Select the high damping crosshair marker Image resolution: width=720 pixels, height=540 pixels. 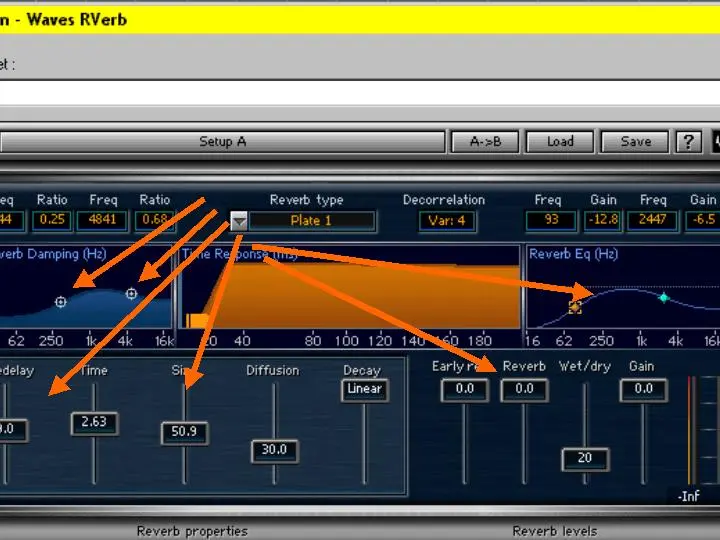pyautogui.click(x=131, y=293)
